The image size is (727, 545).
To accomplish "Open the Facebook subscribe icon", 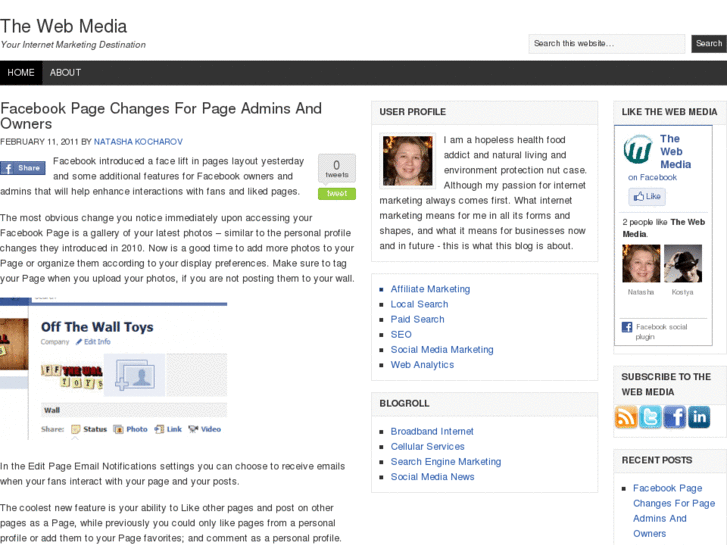I will (x=675, y=417).
